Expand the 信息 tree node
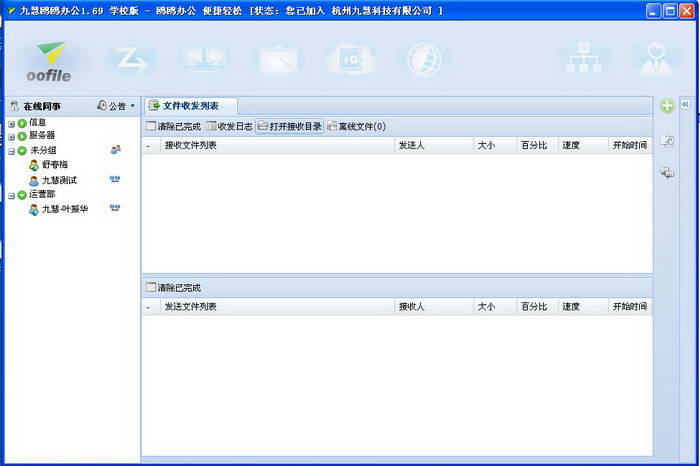This screenshot has width=700, height=466. tap(12, 124)
